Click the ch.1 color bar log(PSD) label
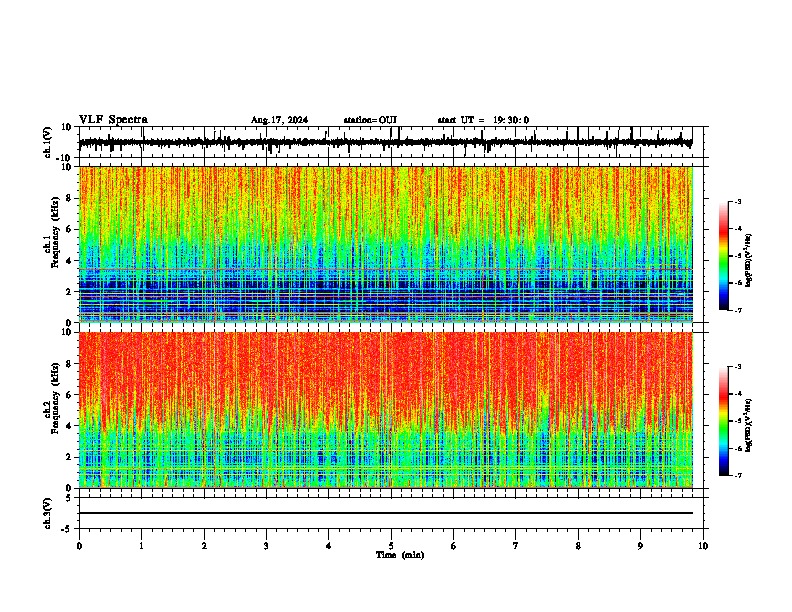Viewport: 792px width, 612px height. (x=749, y=261)
